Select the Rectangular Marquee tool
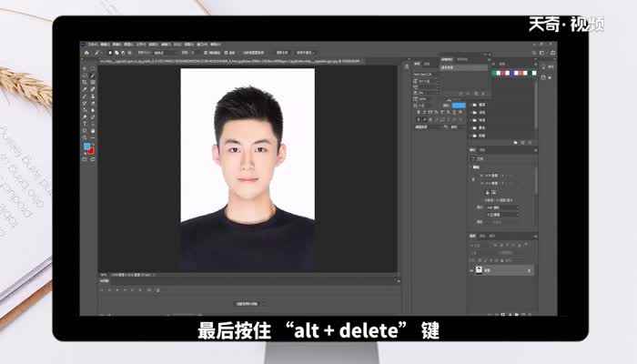The image size is (637, 364). [93, 68]
